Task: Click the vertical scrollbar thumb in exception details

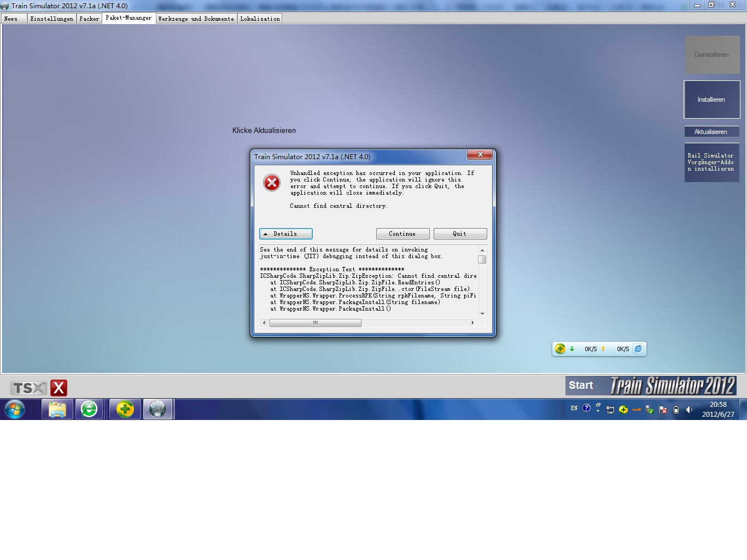Action: (482, 260)
